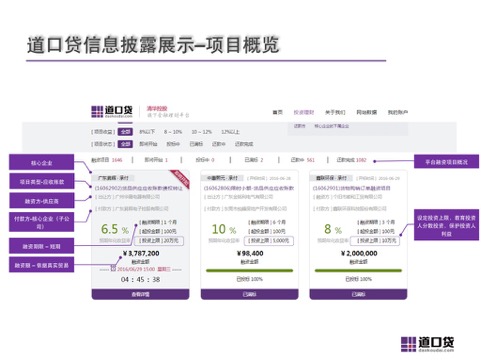Click the calendar icon beside 2016/06/29 15:00
This screenshot has width=481, height=362.
113,269
